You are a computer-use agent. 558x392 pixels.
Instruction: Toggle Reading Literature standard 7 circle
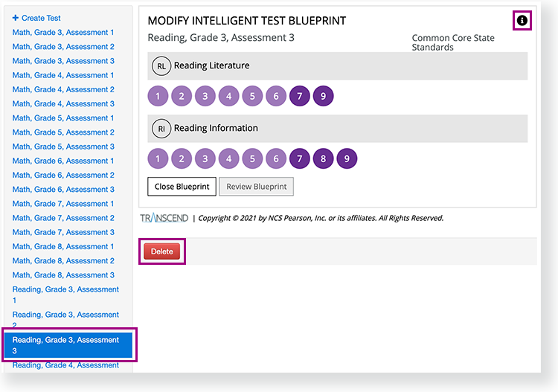(x=299, y=96)
